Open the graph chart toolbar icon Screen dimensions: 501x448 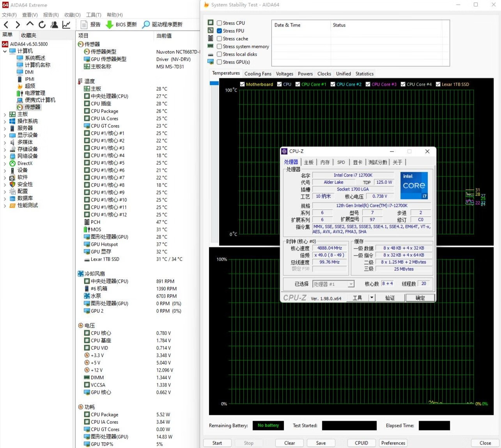[x=66, y=25]
